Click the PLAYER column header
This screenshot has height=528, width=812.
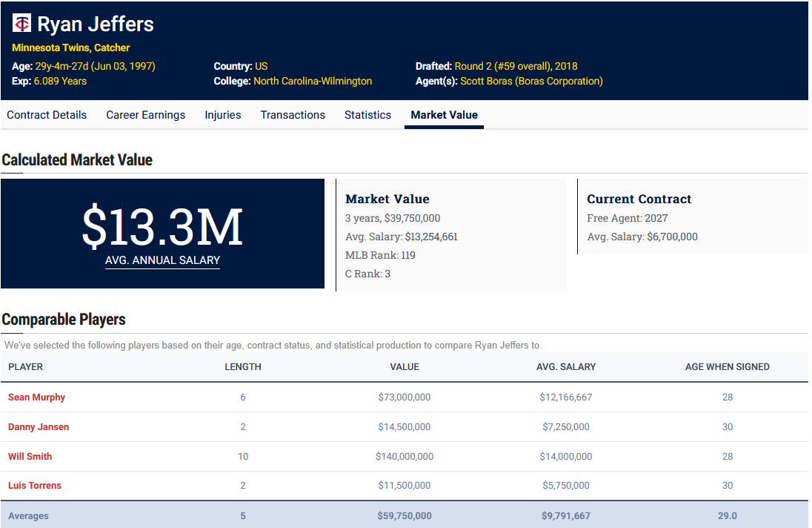point(25,367)
